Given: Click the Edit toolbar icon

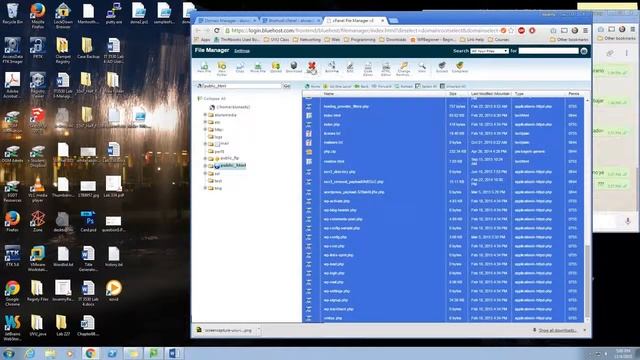Looking at the screenshot, I should 350,67.
